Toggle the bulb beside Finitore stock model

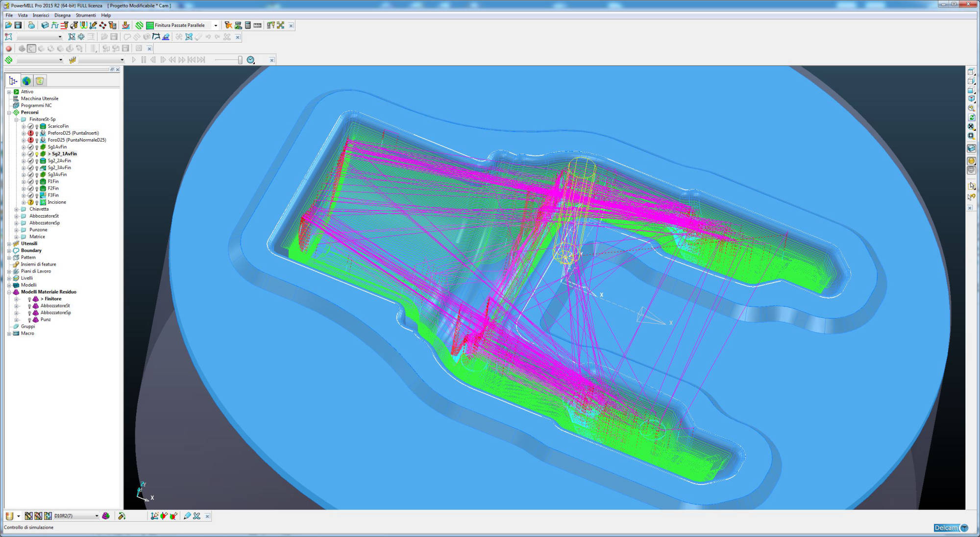click(29, 299)
